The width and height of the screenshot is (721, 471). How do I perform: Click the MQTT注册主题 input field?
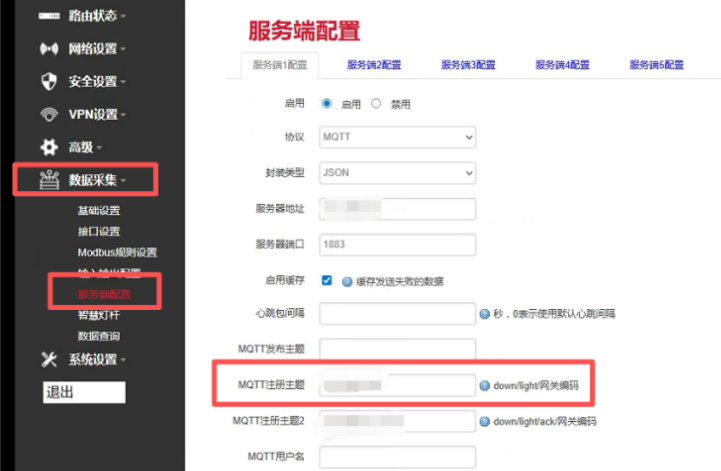[398, 385]
